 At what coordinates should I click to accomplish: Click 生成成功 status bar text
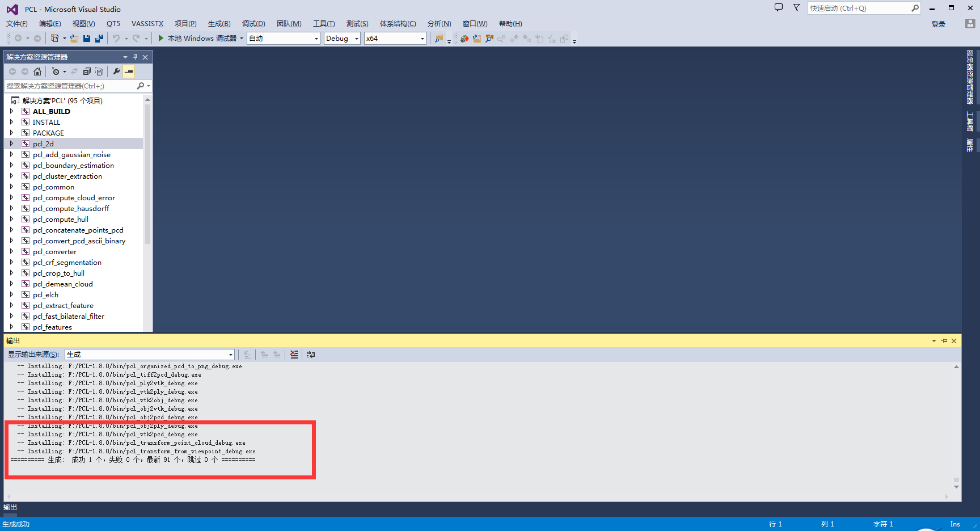[x=16, y=524]
